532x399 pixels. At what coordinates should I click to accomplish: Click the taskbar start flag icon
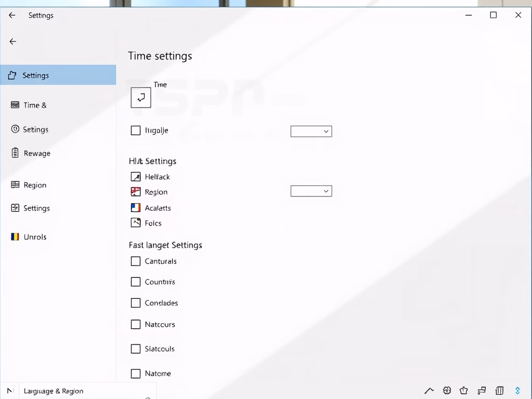tap(9, 391)
